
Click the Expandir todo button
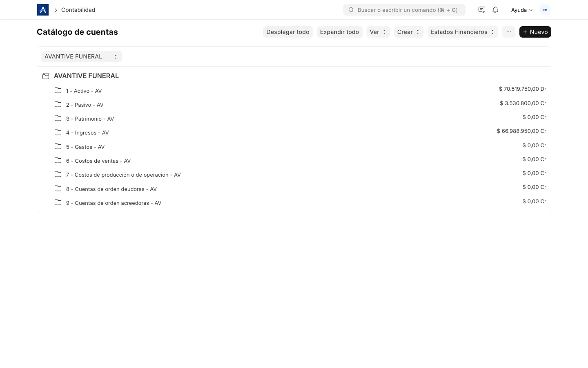[340, 32]
